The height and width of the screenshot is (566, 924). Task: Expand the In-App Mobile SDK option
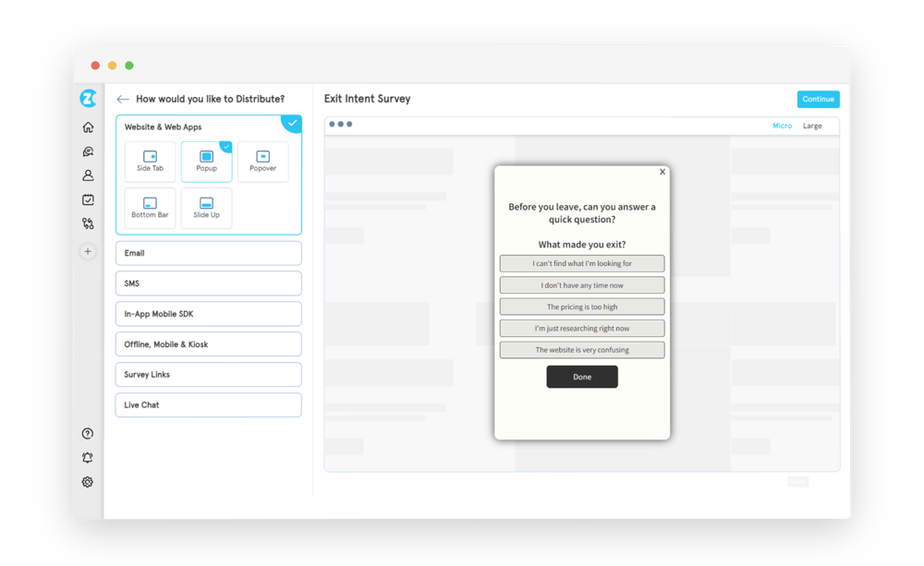coord(208,313)
